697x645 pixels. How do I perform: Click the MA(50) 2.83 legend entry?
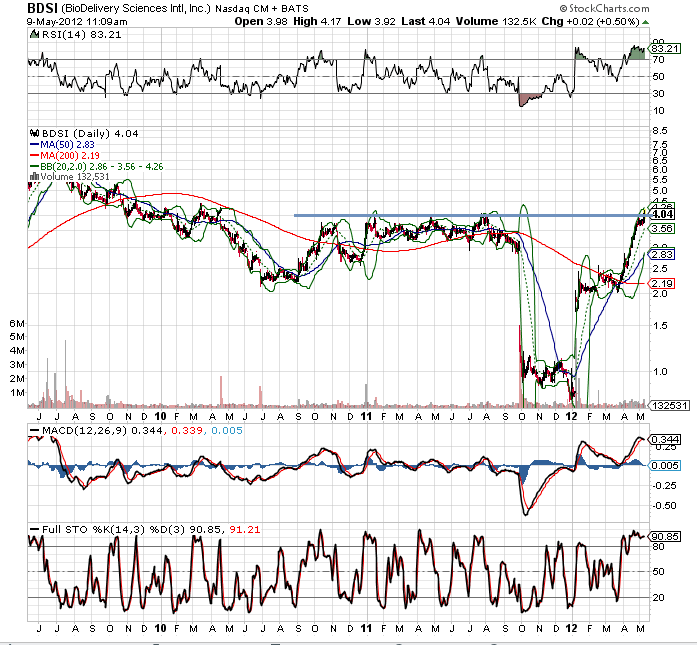click(62, 144)
